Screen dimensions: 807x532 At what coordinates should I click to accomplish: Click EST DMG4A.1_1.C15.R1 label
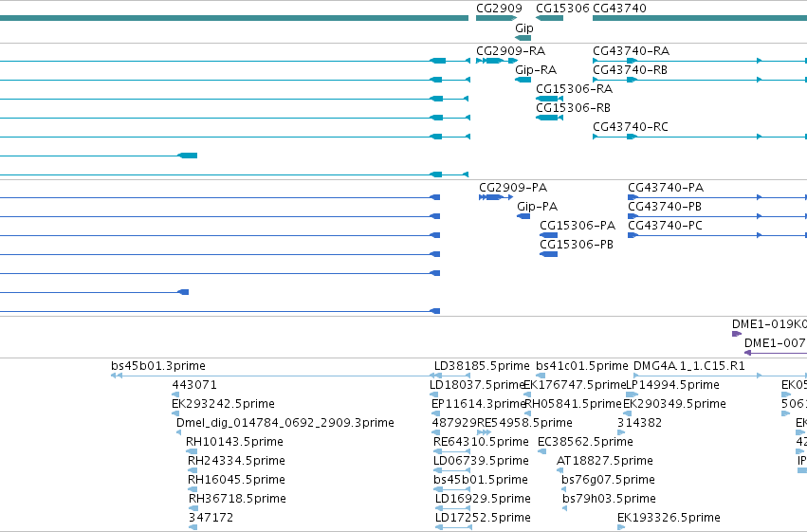point(688,366)
